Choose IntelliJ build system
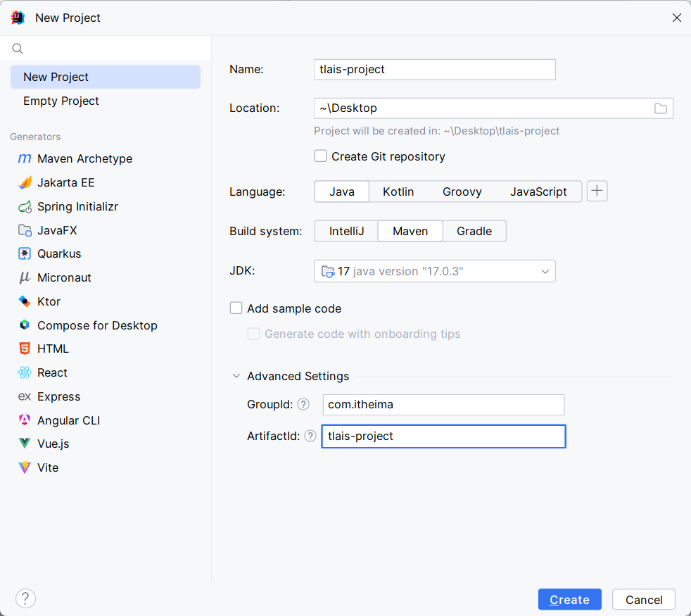The image size is (691, 616). pos(346,231)
